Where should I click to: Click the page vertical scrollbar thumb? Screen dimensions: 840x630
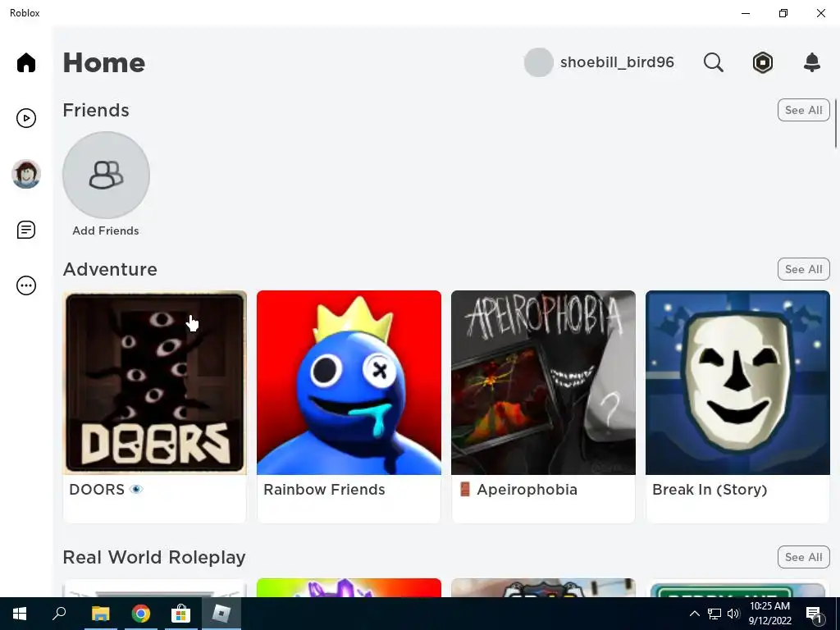tap(836, 123)
